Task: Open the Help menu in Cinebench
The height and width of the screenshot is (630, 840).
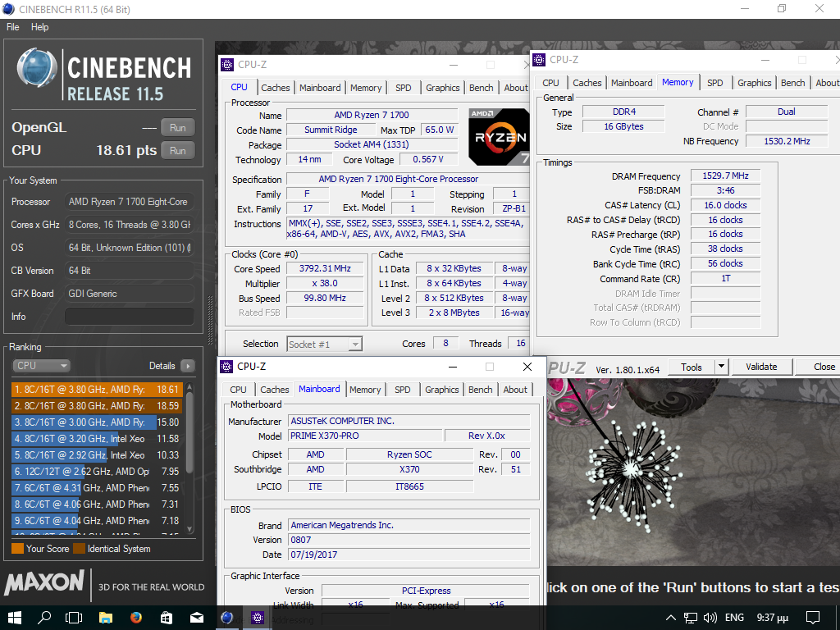Action: 39,27
